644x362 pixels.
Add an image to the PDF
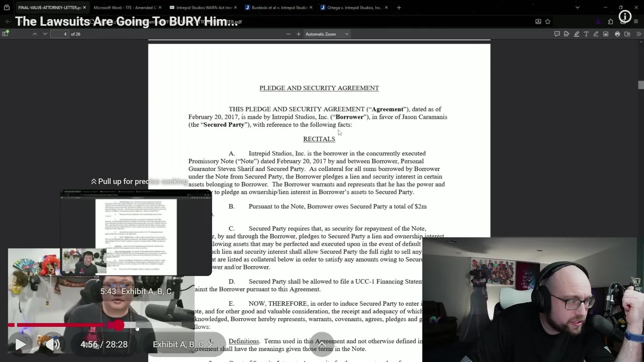click(x=606, y=34)
